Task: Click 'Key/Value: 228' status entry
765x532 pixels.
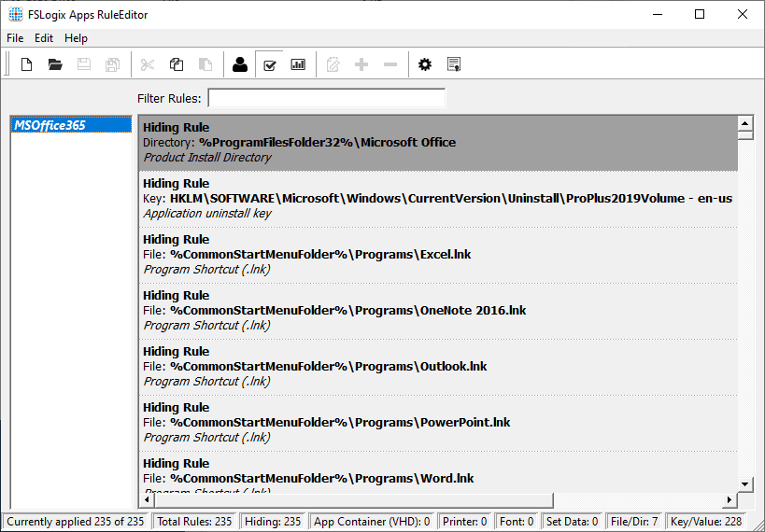Action: (x=706, y=522)
